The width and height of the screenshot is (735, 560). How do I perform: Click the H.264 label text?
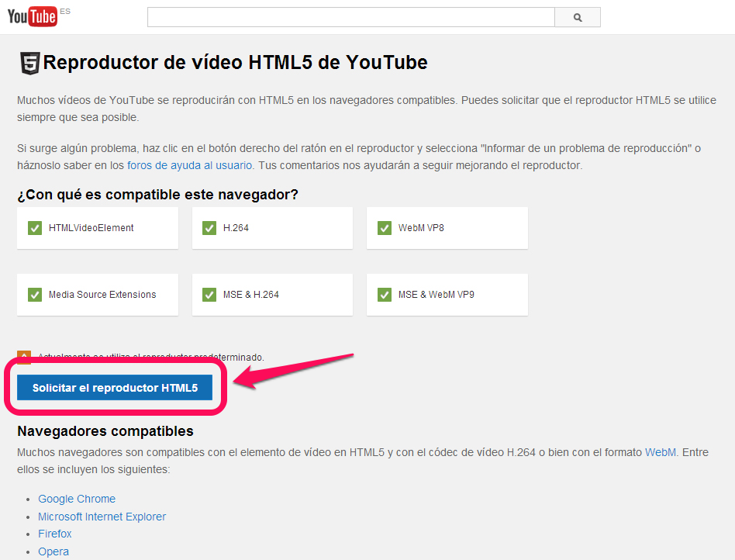pos(236,228)
